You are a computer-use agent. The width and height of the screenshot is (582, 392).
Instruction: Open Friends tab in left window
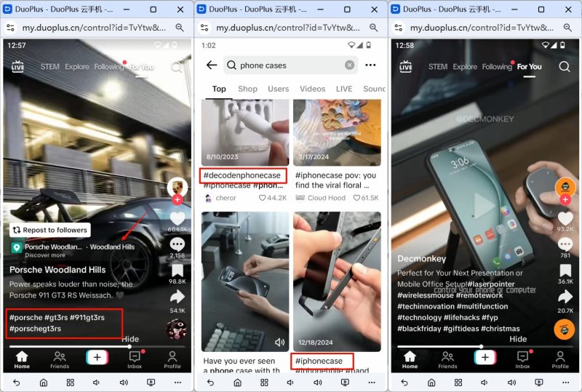pyautogui.click(x=60, y=359)
